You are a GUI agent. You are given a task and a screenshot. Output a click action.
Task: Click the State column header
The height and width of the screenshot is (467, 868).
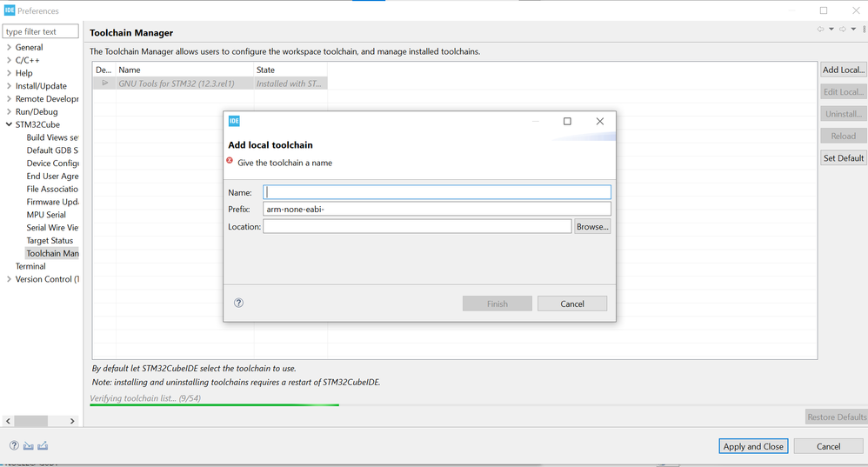point(290,70)
